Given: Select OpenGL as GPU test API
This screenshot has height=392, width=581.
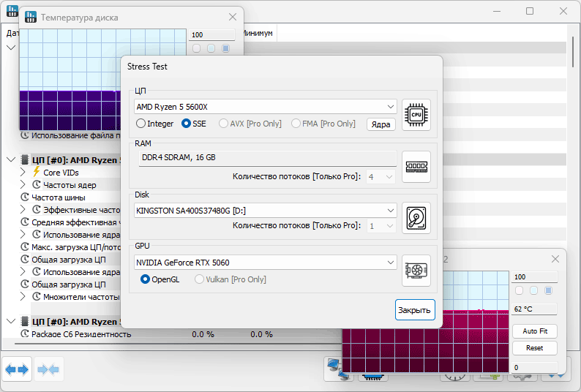Looking at the screenshot, I should click(x=146, y=279).
